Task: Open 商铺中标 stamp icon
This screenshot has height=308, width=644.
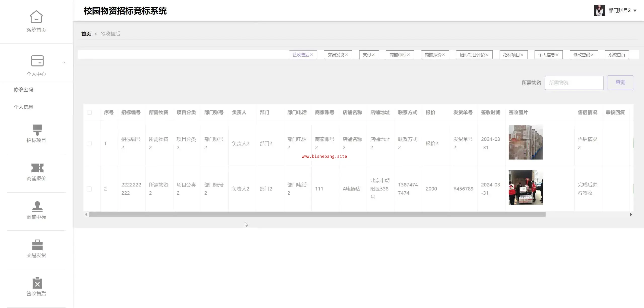Action: coord(37,206)
